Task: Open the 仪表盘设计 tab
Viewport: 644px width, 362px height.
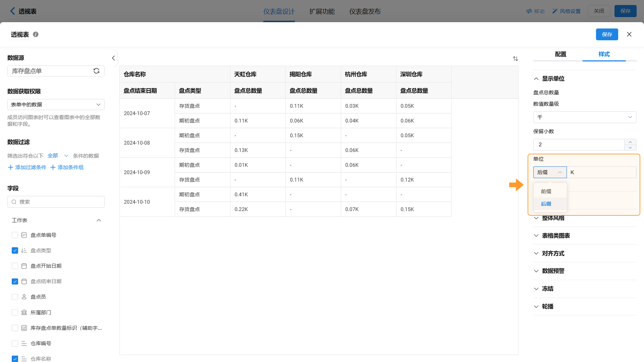Action: pyautogui.click(x=279, y=12)
